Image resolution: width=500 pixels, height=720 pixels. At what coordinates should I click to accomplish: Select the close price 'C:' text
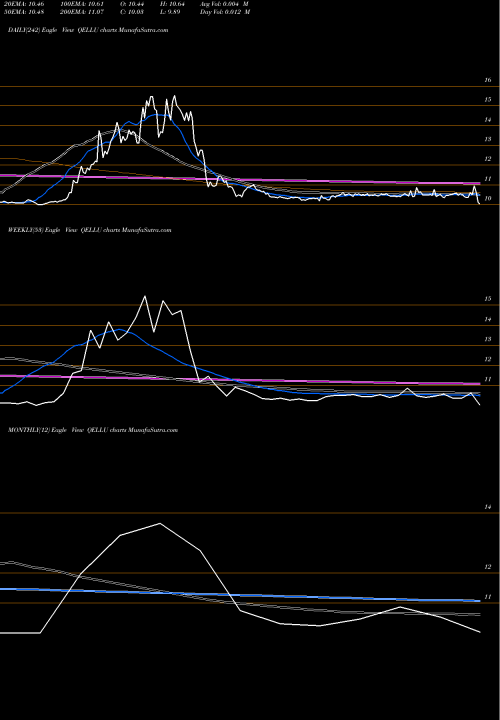pyautogui.click(x=133, y=12)
